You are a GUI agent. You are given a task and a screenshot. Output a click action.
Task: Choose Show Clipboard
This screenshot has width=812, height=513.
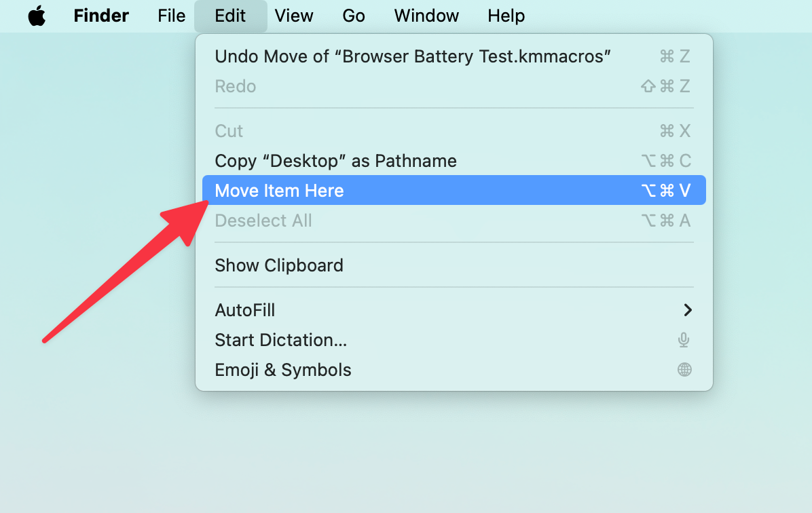[x=279, y=265]
